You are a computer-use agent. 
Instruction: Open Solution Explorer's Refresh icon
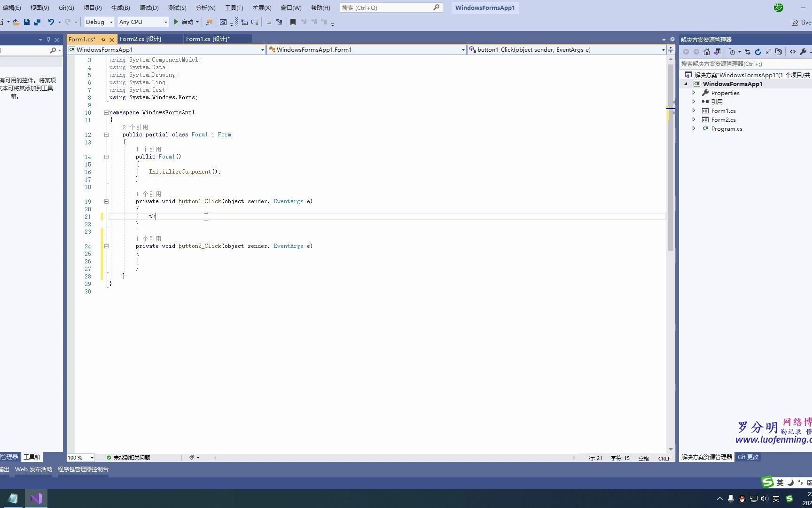click(758, 52)
